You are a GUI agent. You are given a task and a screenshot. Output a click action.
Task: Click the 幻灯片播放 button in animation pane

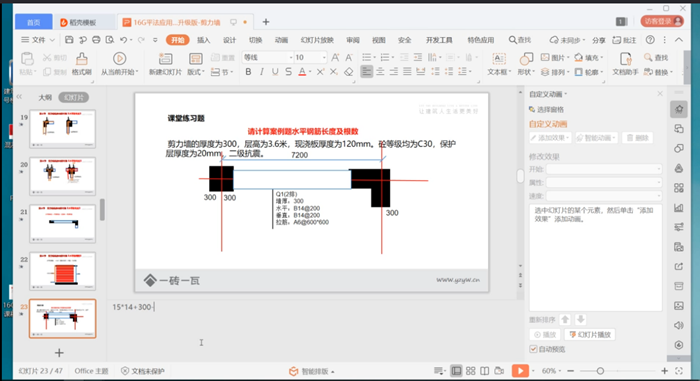click(590, 335)
